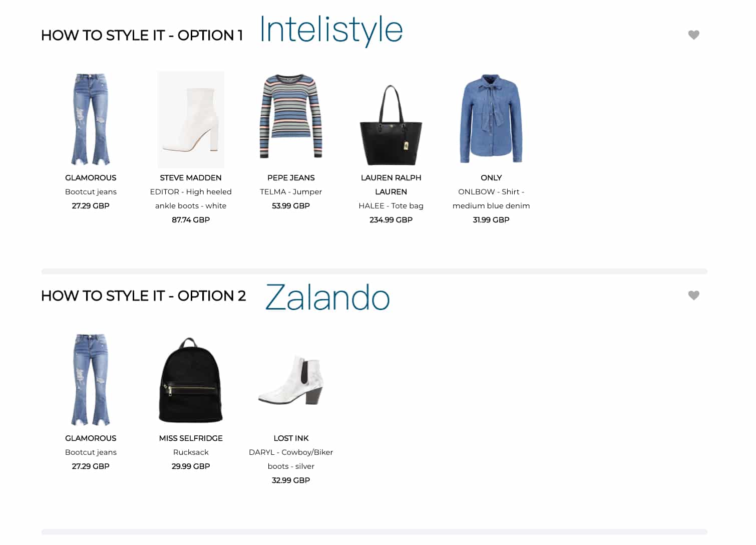The width and height of the screenshot is (756, 545).
Task: Favorite Option 1 with the heart icon
Action: tap(693, 35)
